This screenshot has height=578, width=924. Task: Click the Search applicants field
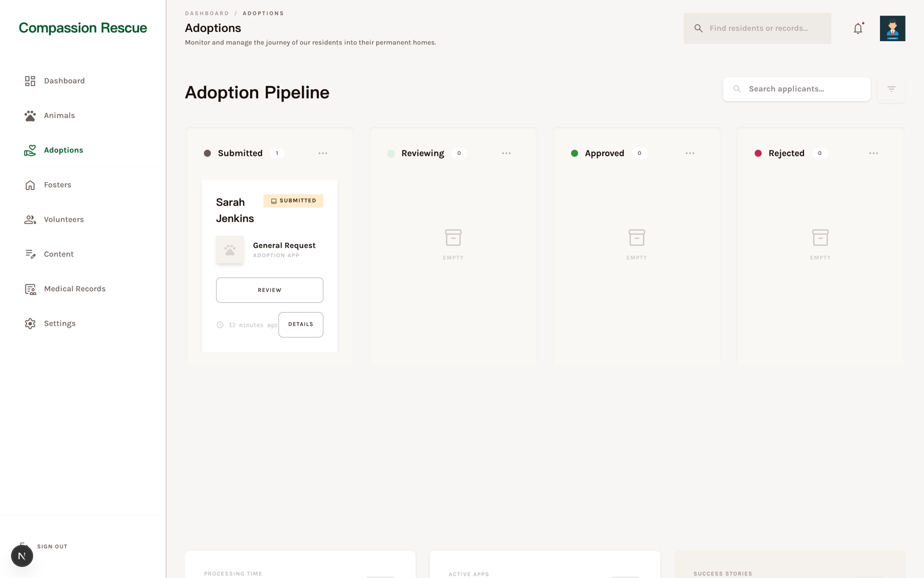[x=796, y=89]
